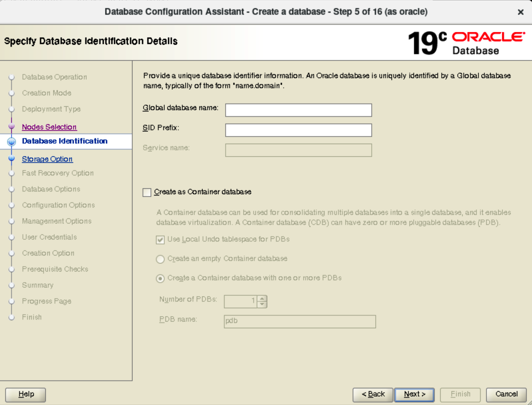Screen dimensions: 532x405
Task: Click the Global database name field
Action: pos(298,110)
